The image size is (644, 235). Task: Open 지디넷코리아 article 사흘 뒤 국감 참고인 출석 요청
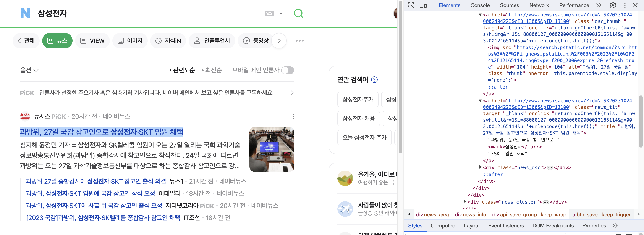(94, 206)
